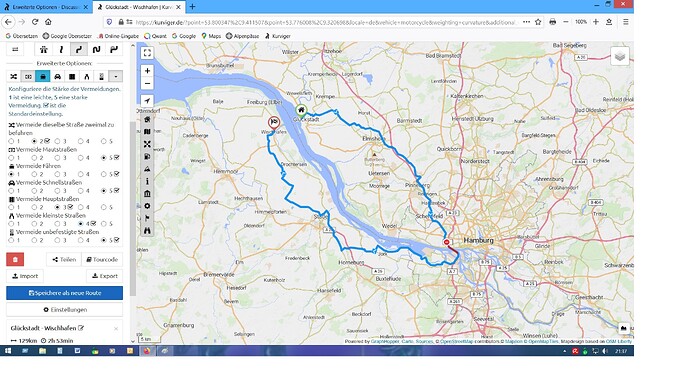690x388 pixels.
Task: Open the Firefox hamburger menu
Action: tap(625, 22)
